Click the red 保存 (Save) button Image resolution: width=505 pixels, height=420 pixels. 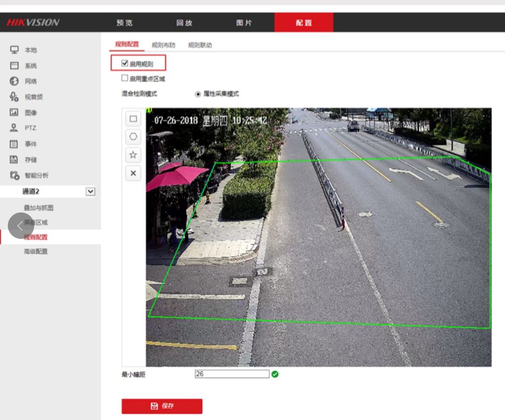click(162, 406)
